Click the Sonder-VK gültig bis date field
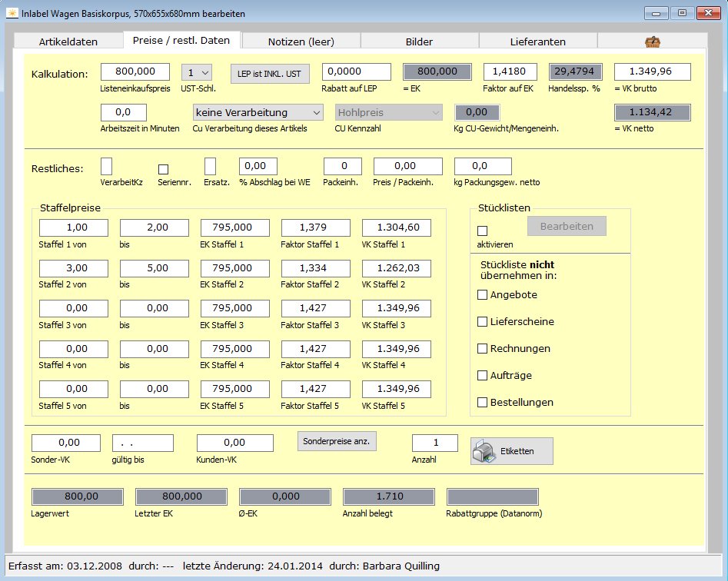This screenshot has height=581, width=728. tap(143, 443)
